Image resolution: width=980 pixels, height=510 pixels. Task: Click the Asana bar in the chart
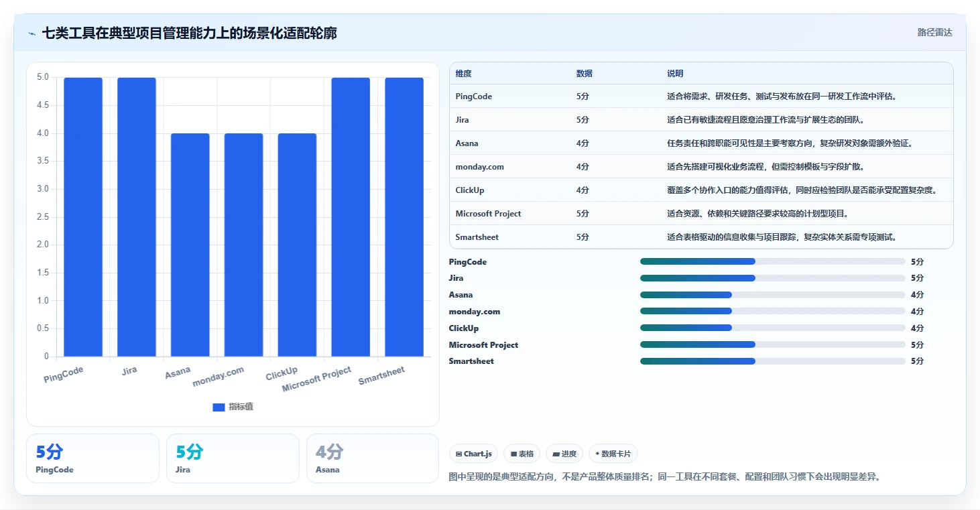pyautogui.click(x=190, y=245)
